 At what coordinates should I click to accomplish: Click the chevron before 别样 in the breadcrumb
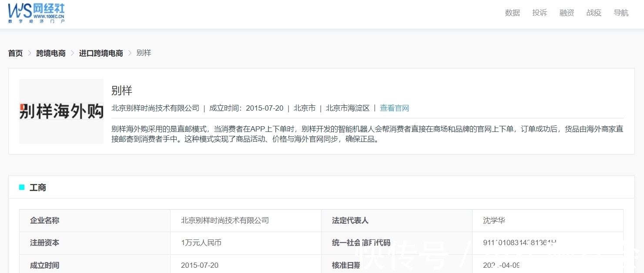130,53
